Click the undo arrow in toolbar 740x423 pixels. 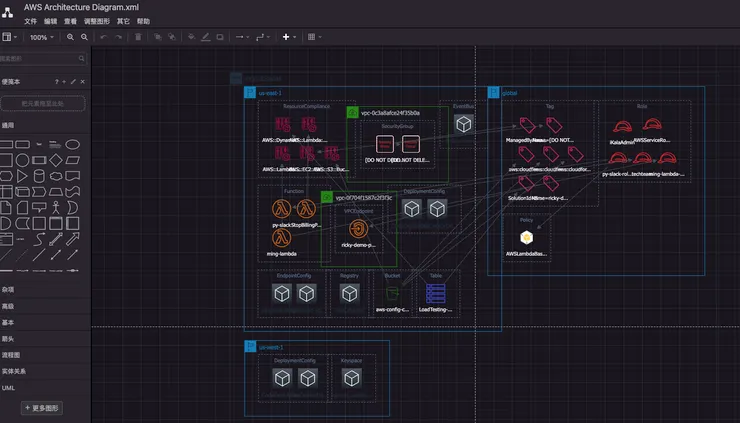click(104, 37)
